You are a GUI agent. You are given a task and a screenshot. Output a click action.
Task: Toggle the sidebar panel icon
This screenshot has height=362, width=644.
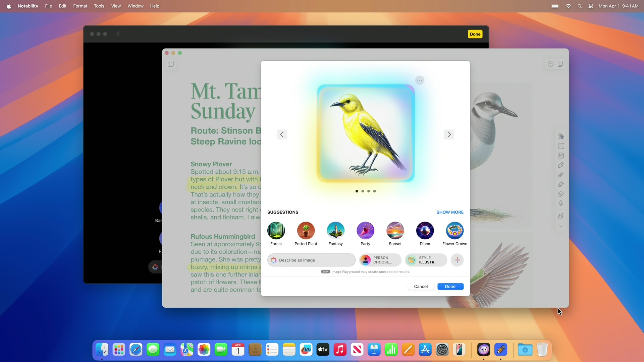171,64
